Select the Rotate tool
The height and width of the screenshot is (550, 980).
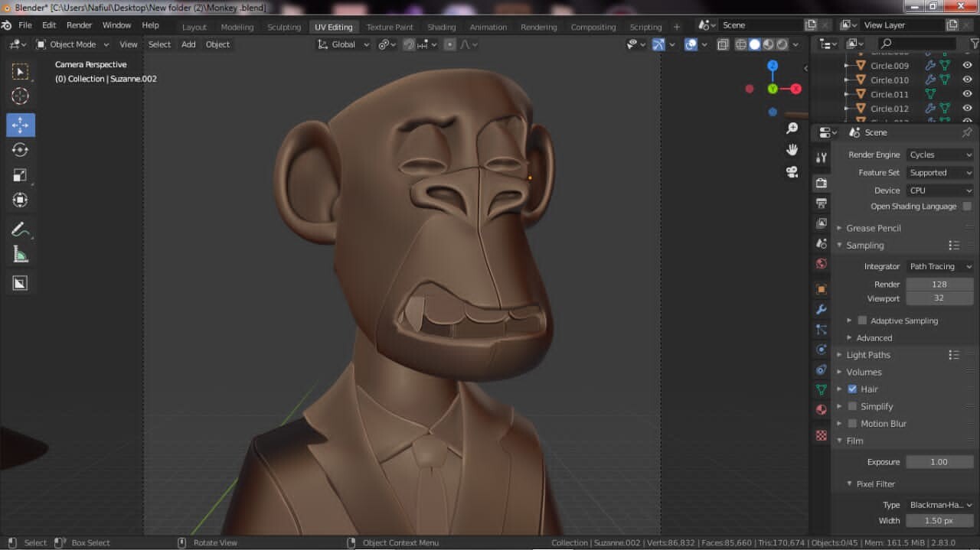(20, 150)
